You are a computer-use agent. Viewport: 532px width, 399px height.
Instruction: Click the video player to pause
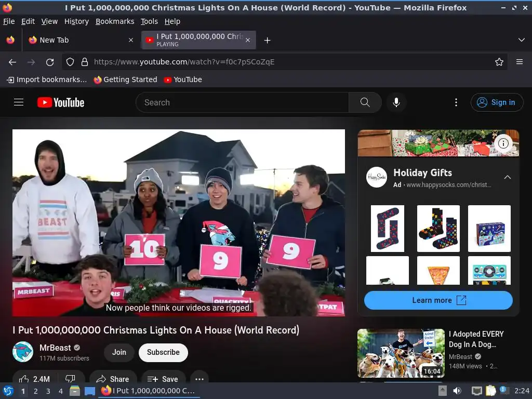(x=179, y=223)
